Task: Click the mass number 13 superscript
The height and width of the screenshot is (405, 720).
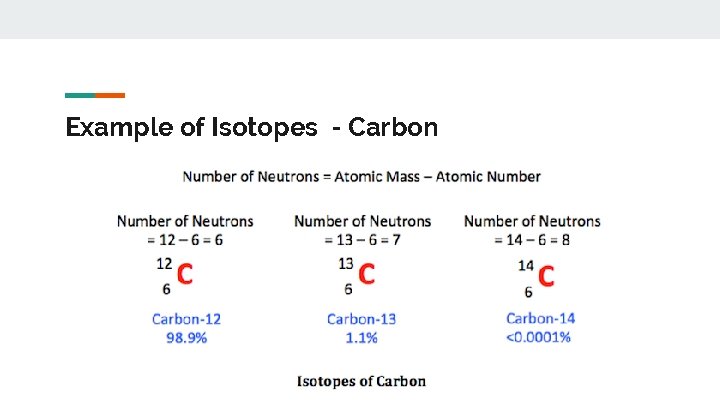Action: (346, 264)
